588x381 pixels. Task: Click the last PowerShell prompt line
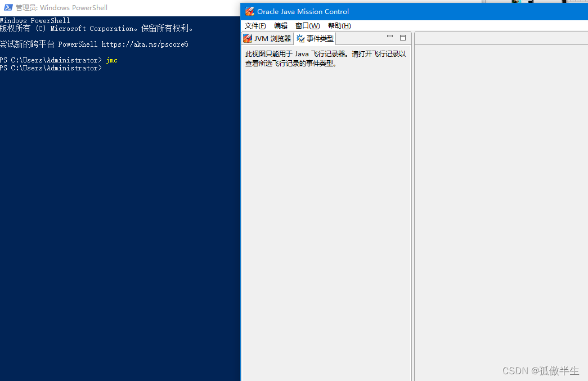pyautogui.click(x=51, y=68)
